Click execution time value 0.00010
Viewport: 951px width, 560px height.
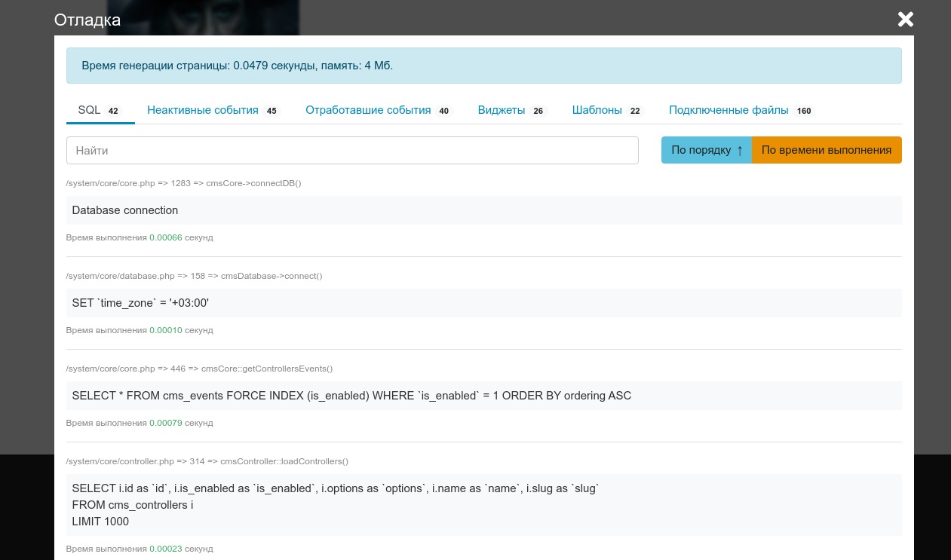click(x=165, y=330)
